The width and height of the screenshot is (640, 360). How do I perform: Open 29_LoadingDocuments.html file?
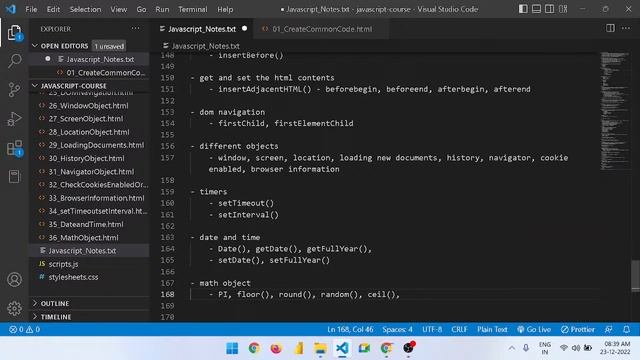click(89, 145)
